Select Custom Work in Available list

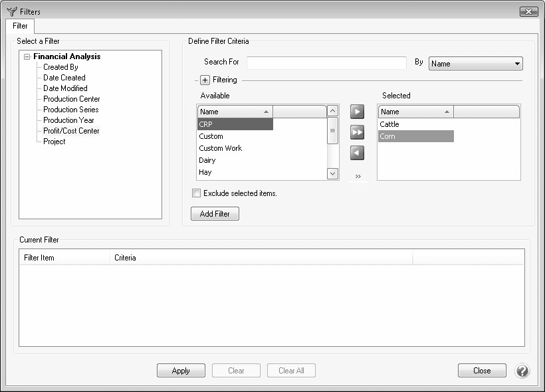point(221,148)
